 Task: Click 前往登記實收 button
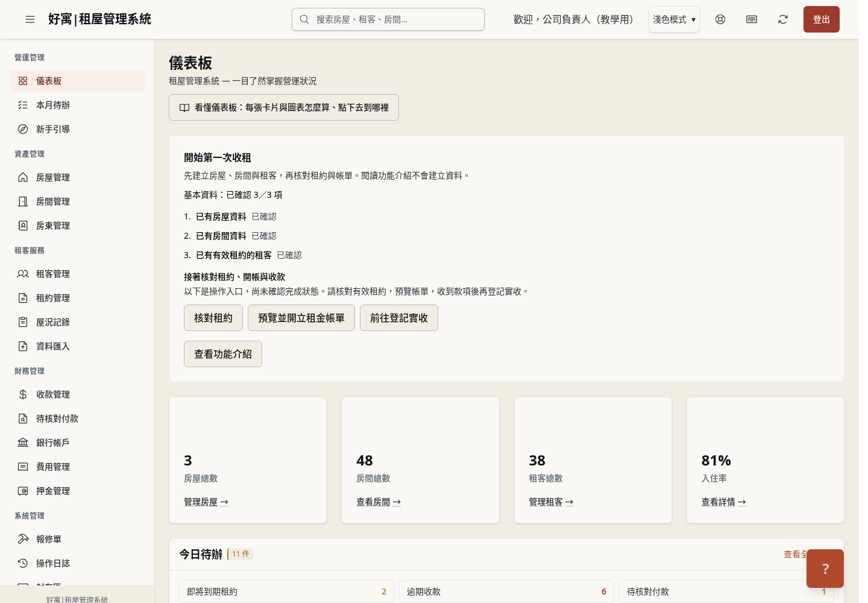pyautogui.click(x=399, y=318)
